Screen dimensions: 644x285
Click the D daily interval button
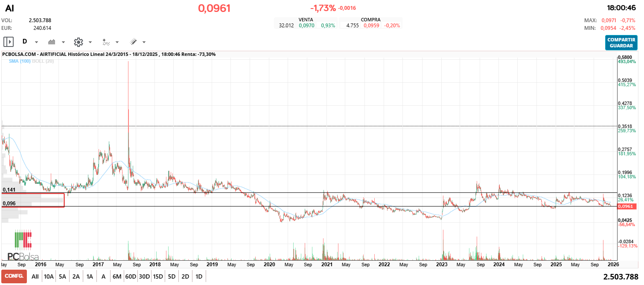[x=25, y=42]
